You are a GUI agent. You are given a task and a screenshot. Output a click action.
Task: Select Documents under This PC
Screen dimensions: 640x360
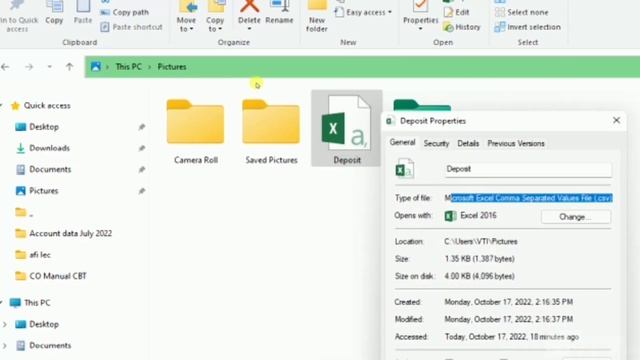[50, 345]
